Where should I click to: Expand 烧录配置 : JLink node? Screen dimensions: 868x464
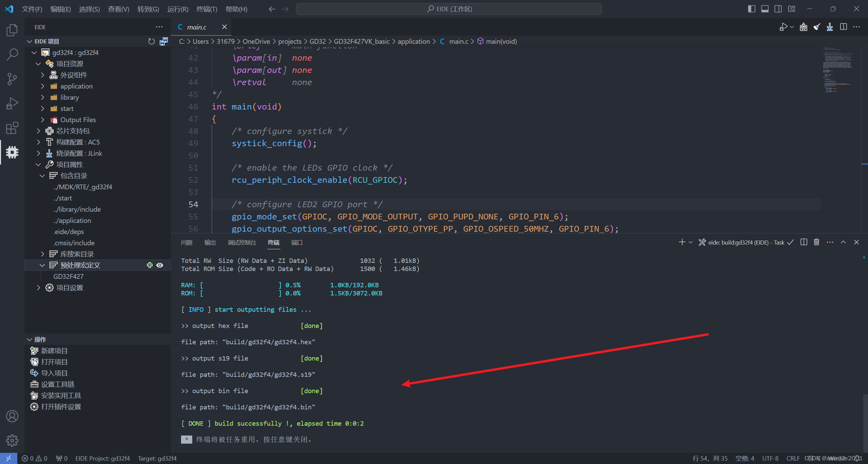pos(38,153)
